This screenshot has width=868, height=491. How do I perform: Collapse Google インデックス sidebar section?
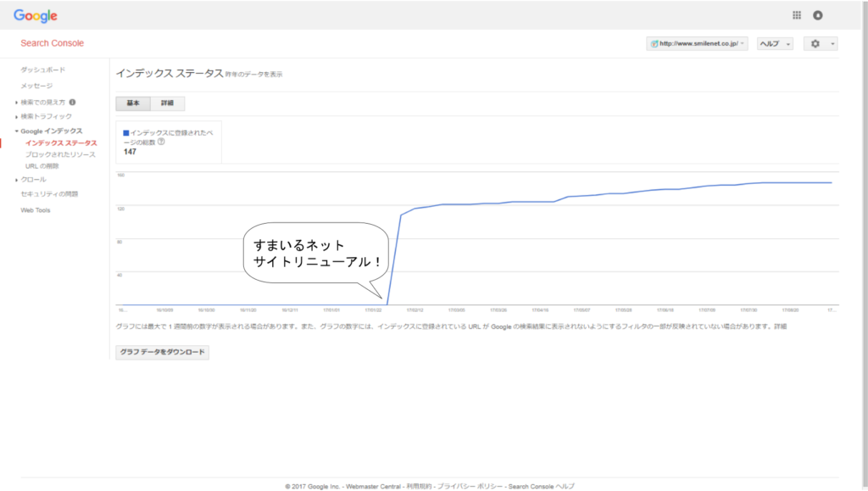pyautogui.click(x=17, y=131)
